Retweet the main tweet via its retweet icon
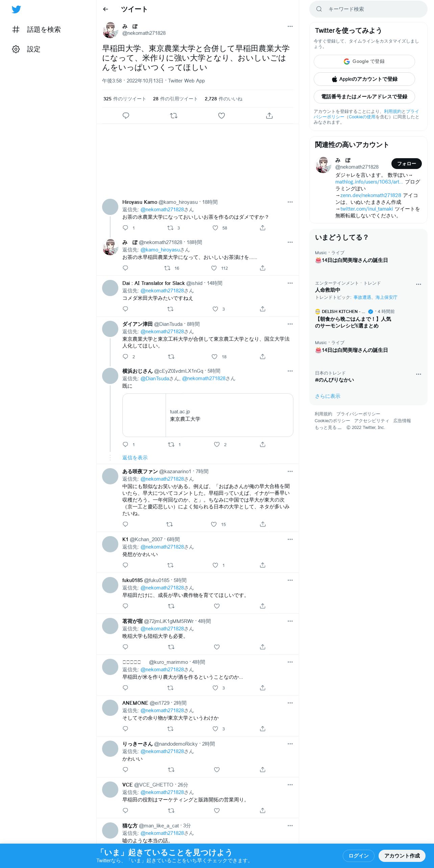434x868 pixels. (x=174, y=116)
